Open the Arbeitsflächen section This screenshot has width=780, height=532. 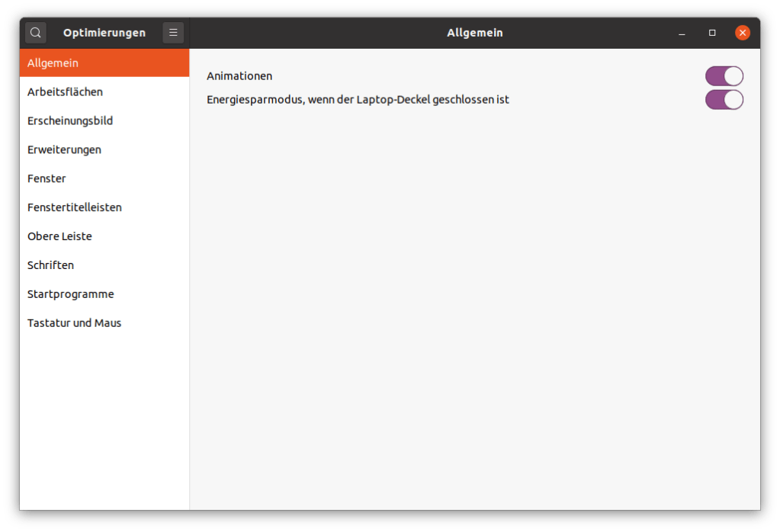104,92
